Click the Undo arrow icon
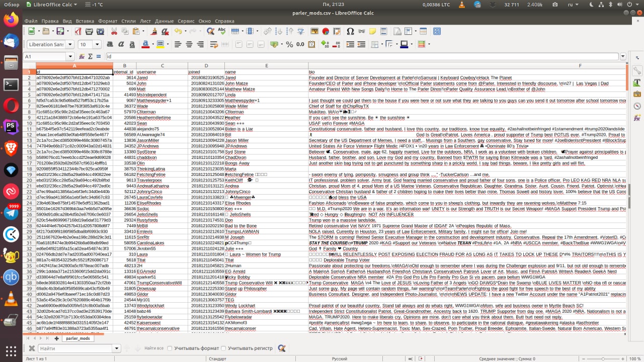The width and height of the screenshot is (644, 362). pos(178,31)
